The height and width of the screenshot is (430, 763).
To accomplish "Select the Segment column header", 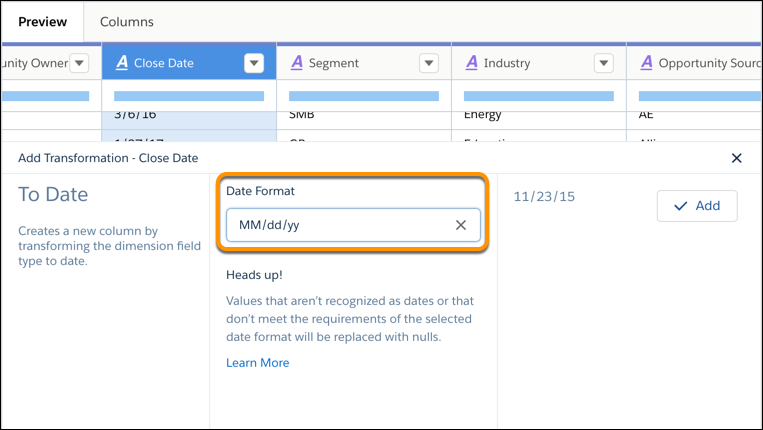I will point(350,63).
